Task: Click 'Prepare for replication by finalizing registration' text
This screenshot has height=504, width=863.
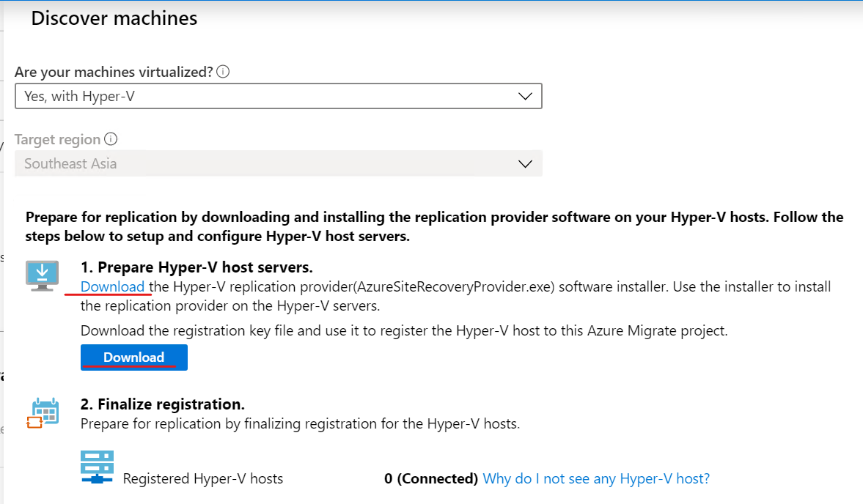Action: coord(300,423)
